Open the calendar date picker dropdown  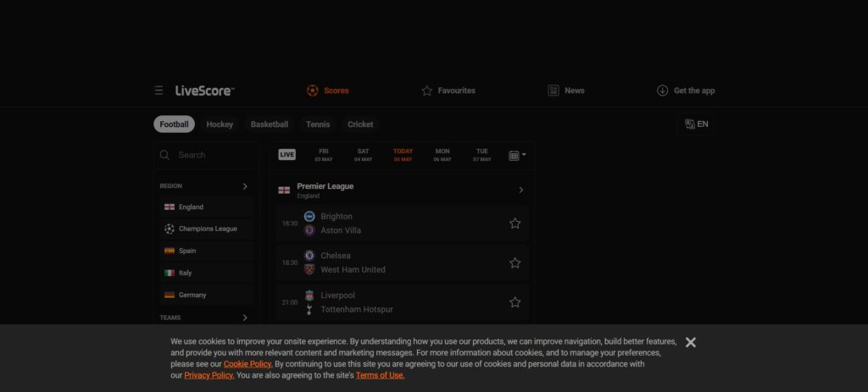(517, 156)
